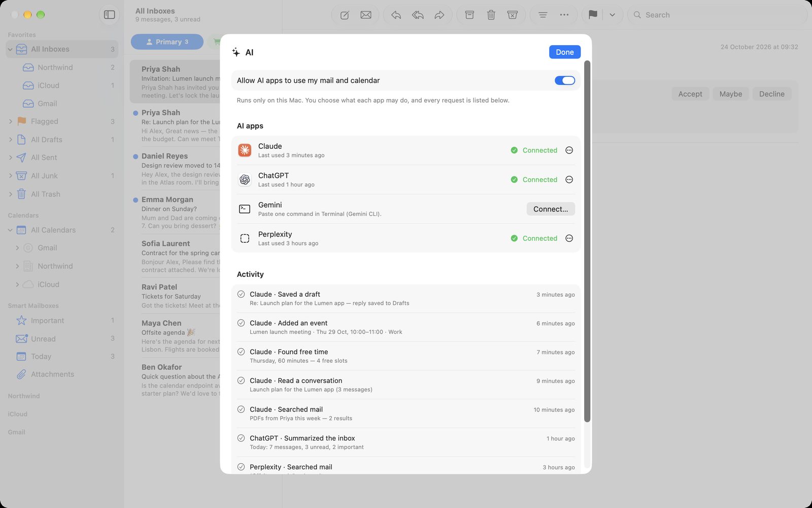Collapse the All Inboxes group
This screenshot has height=508, width=812.
tap(10, 49)
